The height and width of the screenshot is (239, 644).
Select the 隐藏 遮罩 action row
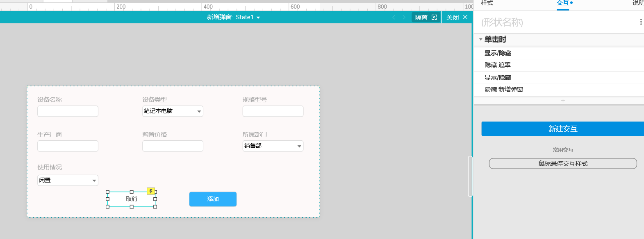pos(498,65)
